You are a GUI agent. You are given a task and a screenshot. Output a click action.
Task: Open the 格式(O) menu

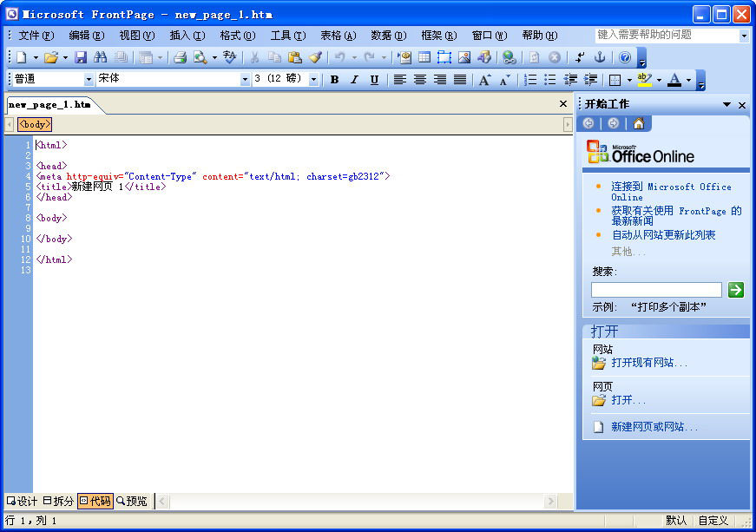click(237, 36)
